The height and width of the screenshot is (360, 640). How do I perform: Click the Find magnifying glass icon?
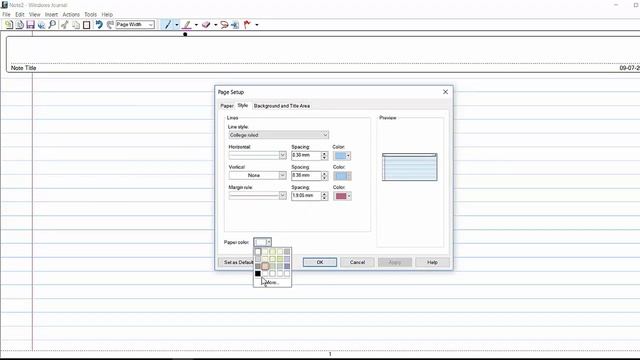click(x=52, y=25)
